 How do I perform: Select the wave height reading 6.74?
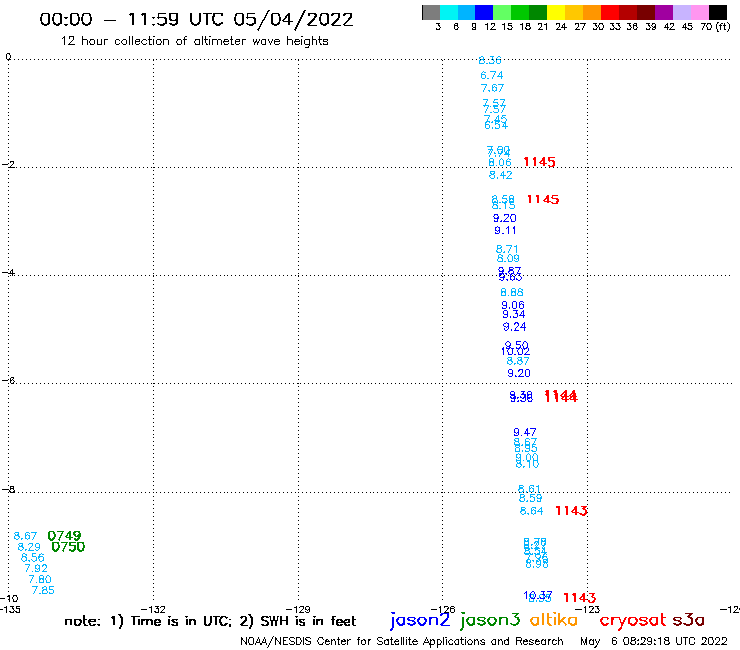point(492,75)
